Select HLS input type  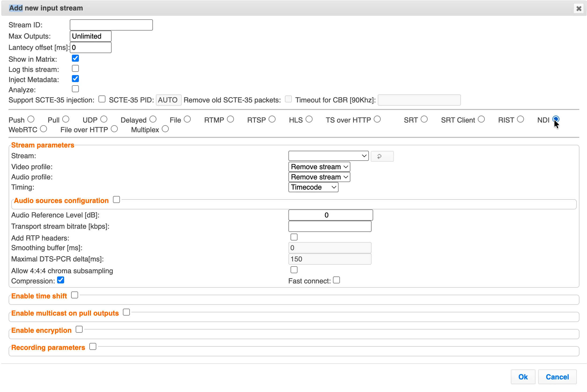point(309,119)
